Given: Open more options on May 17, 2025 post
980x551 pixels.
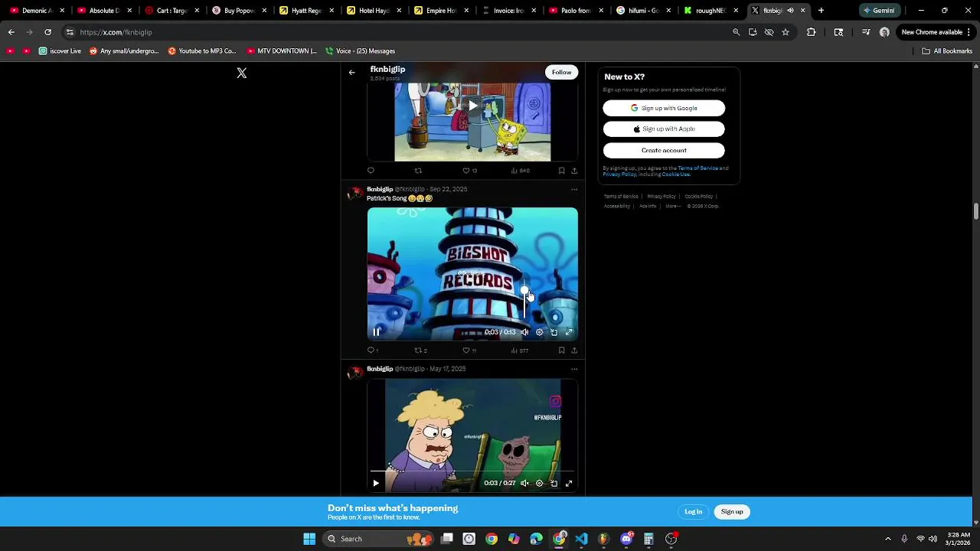Looking at the screenshot, I should [574, 369].
